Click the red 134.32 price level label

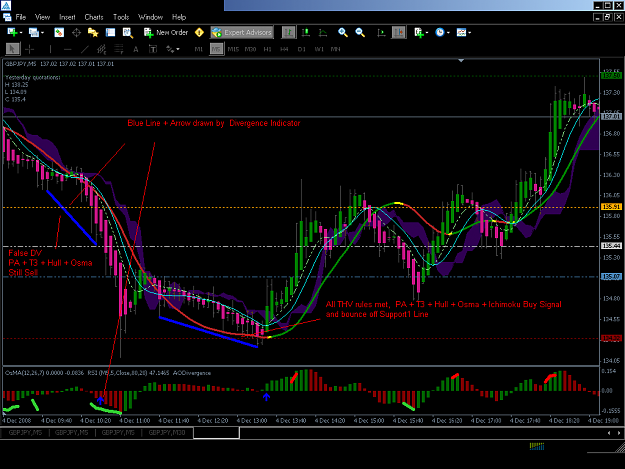click(x=611, y=338)
